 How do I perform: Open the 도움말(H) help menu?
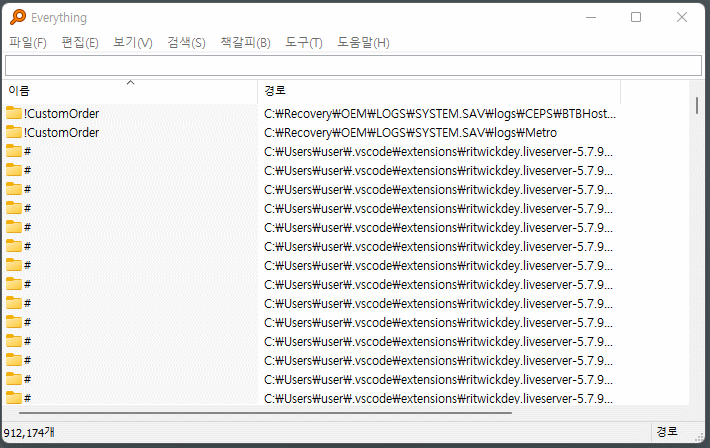point(363,43)
